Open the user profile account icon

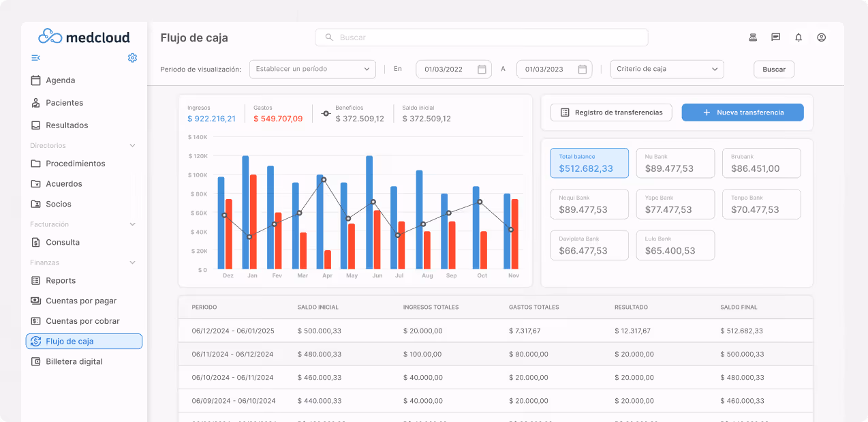pyautogui.click(x=821, y=37)
